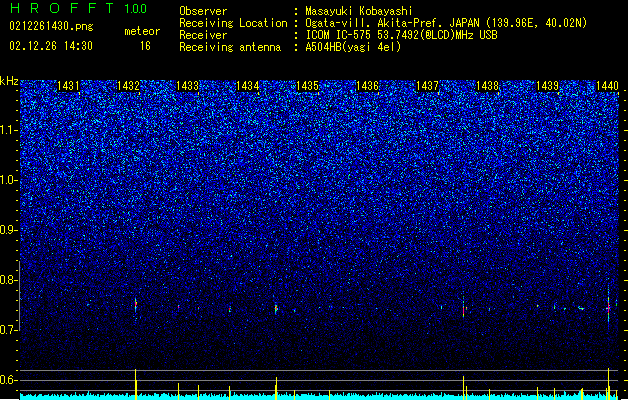The width and height of the screenshot is (629, 400).
Task: Click the Observer field label
Action: pyautogui.click(x=203, y=11)
